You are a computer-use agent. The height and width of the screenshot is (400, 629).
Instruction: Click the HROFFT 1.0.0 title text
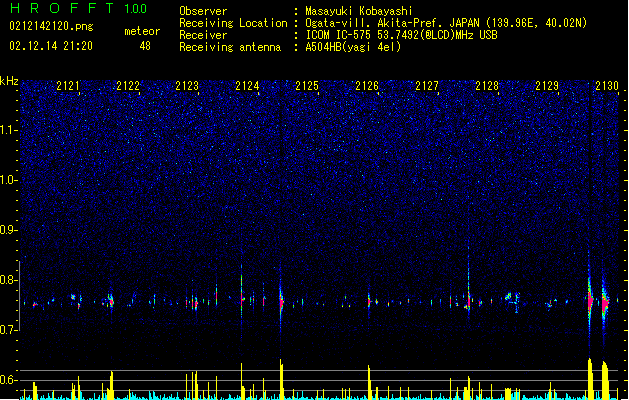[78, 8]
